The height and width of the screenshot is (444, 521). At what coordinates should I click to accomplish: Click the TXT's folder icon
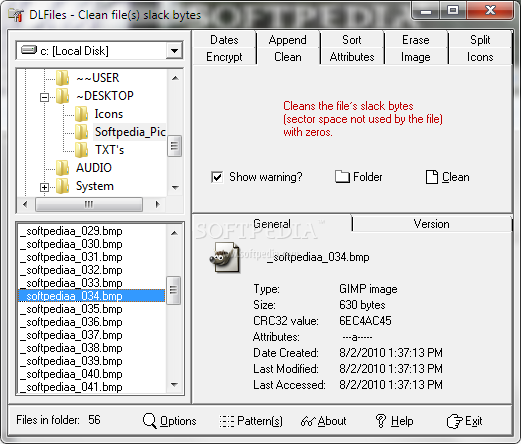[81, 150]
